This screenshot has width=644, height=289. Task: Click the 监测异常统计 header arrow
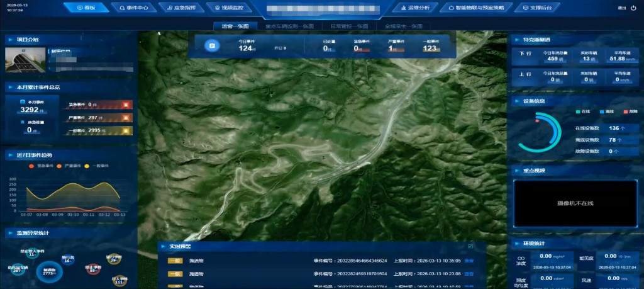point(10,233)
